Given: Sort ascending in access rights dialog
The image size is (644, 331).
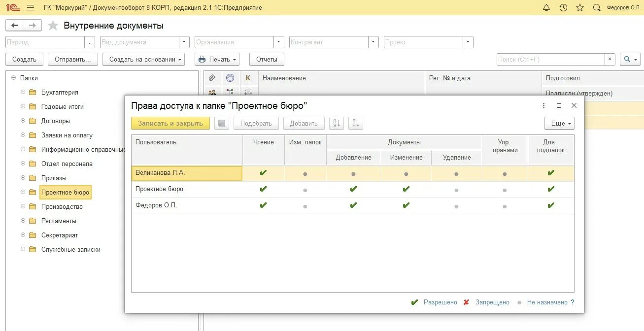Looking at the screenshot, I should [x=337, y=123].
